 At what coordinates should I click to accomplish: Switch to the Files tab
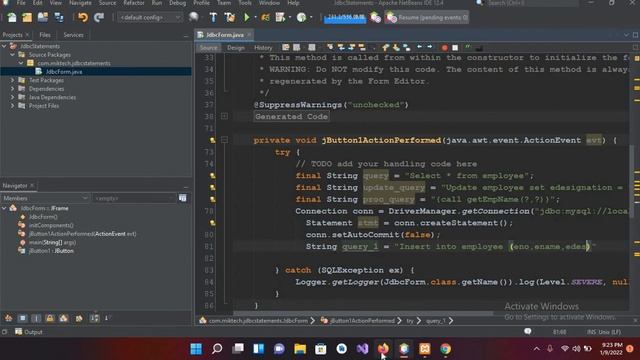[45, 35]
